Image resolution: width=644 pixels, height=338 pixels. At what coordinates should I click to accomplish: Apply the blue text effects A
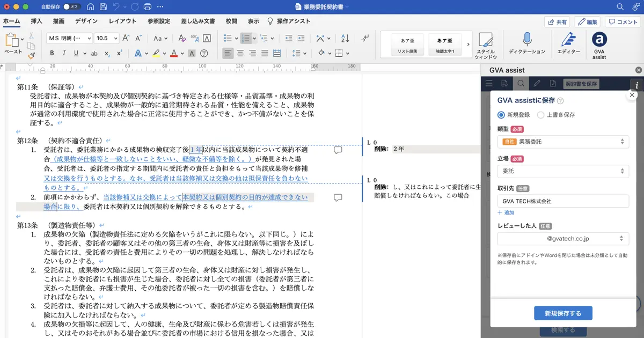138,53
